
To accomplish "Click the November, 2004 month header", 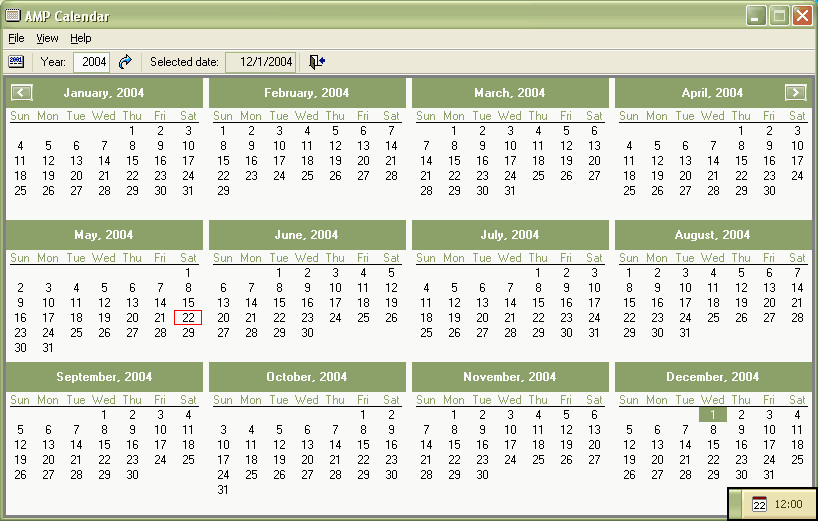I will click(x=510, y=377).
